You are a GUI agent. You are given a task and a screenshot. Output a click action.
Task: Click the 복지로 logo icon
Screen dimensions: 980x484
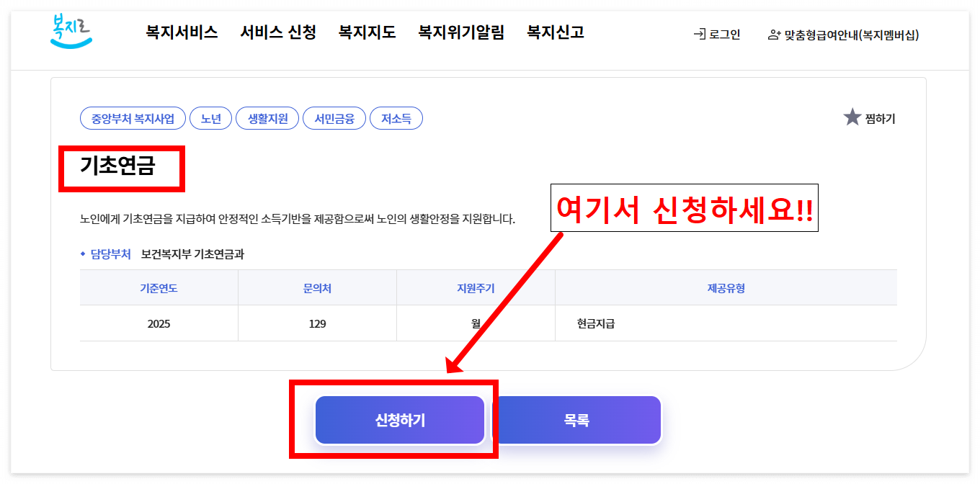(70, 31)
